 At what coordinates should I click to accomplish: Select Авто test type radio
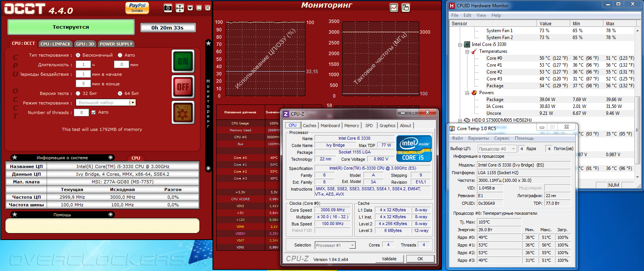pos(120,55)
